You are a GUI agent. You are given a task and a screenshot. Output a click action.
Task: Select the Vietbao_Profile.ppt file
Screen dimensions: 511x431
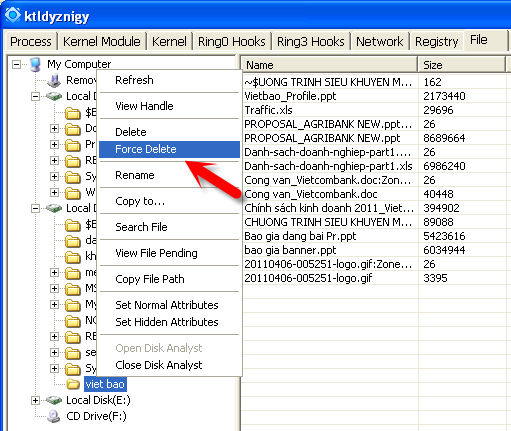tap(290, 96)
